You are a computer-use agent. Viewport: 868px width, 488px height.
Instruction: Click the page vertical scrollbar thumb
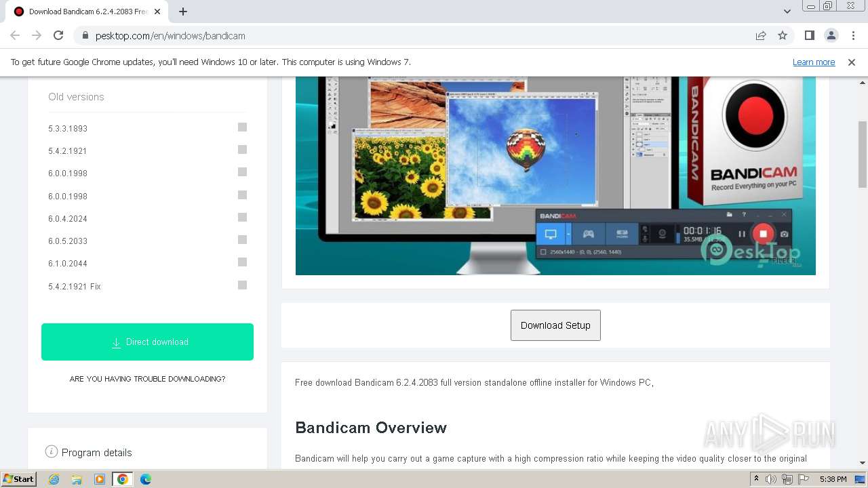click(863, 155)
